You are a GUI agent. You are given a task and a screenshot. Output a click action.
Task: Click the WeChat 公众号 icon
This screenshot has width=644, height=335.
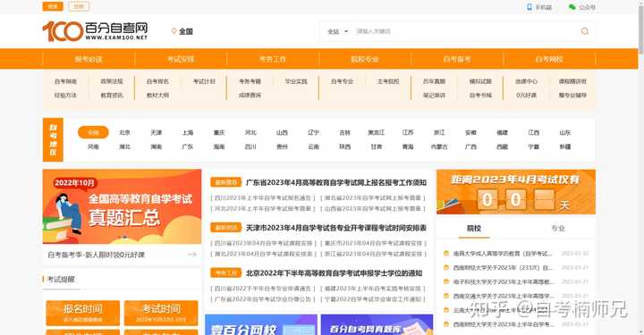[572, 7]
